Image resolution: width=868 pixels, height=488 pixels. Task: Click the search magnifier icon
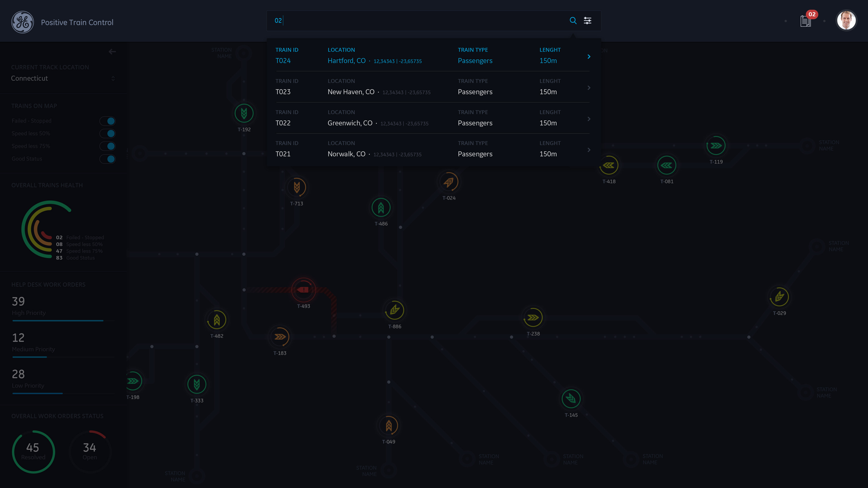click(573, 21)
